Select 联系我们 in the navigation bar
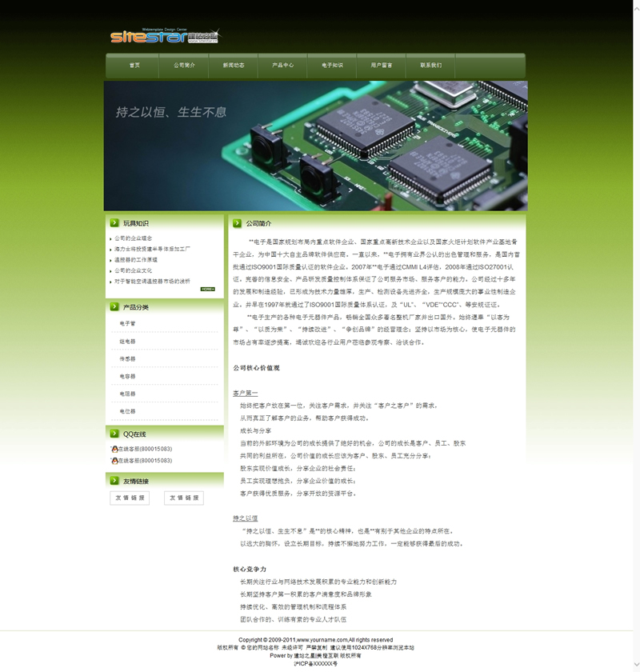This screenshot has height=672, width=640. (x=431, y=66)
